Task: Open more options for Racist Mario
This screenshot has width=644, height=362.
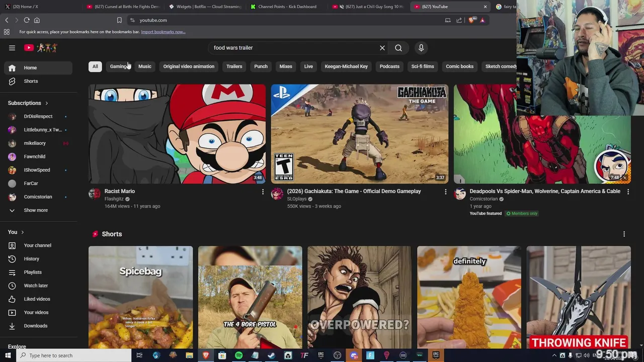Action: click(x=263, y=192)
